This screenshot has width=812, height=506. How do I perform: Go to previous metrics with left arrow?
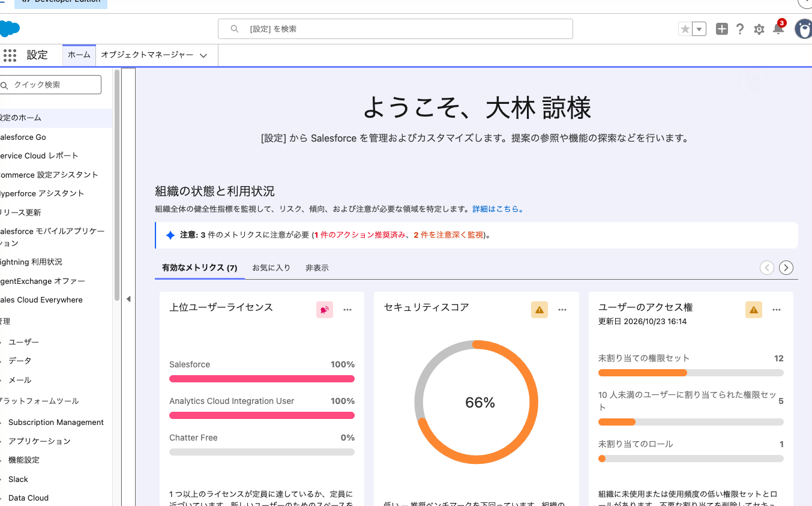tap(767, 268)
